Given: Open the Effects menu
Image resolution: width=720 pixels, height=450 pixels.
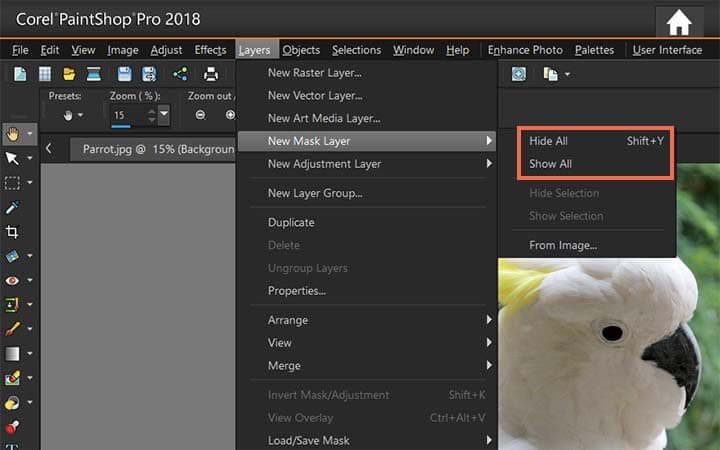Looking at the screenshot, I should point(210,50).
